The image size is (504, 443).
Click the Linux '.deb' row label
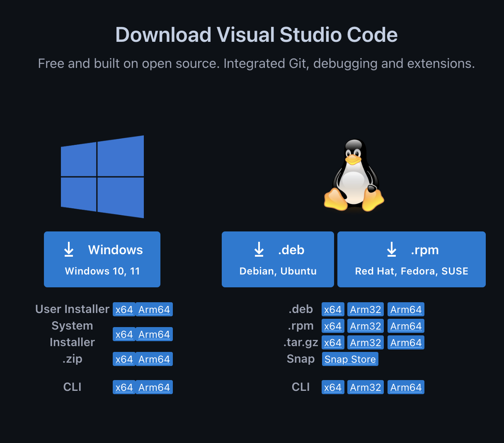click(x=301, y=309)
